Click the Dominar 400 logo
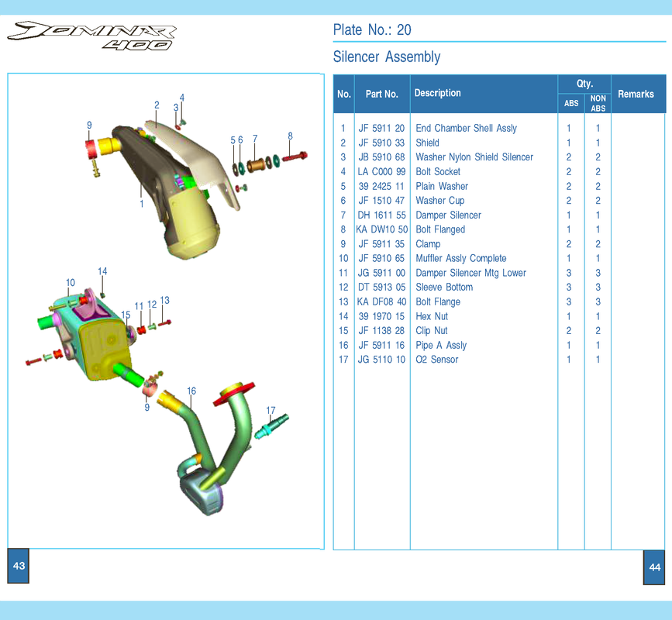The width and height of the screenshot is (672, 620). [x=91, y=36]
